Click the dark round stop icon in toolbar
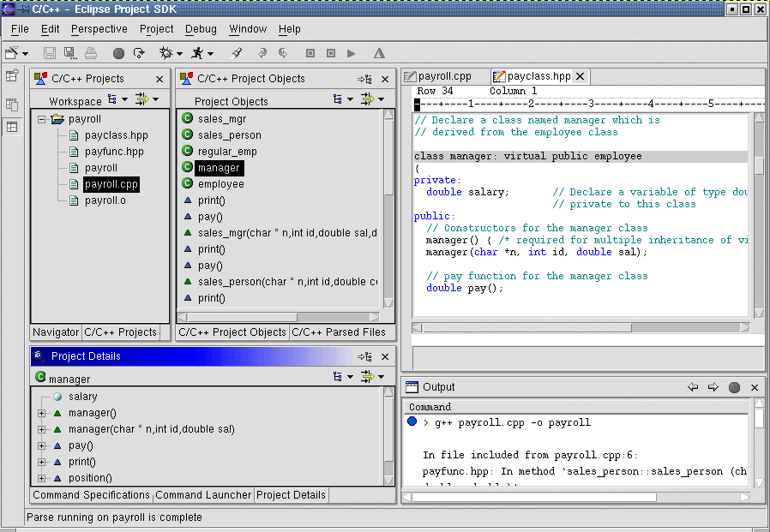This screenshot has height=532, width=770. pos(118,53)
